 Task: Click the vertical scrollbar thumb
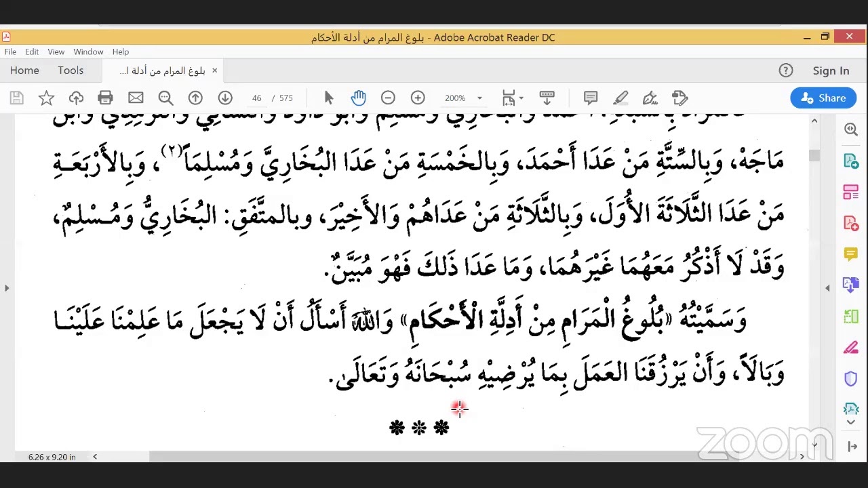(814, 155)
